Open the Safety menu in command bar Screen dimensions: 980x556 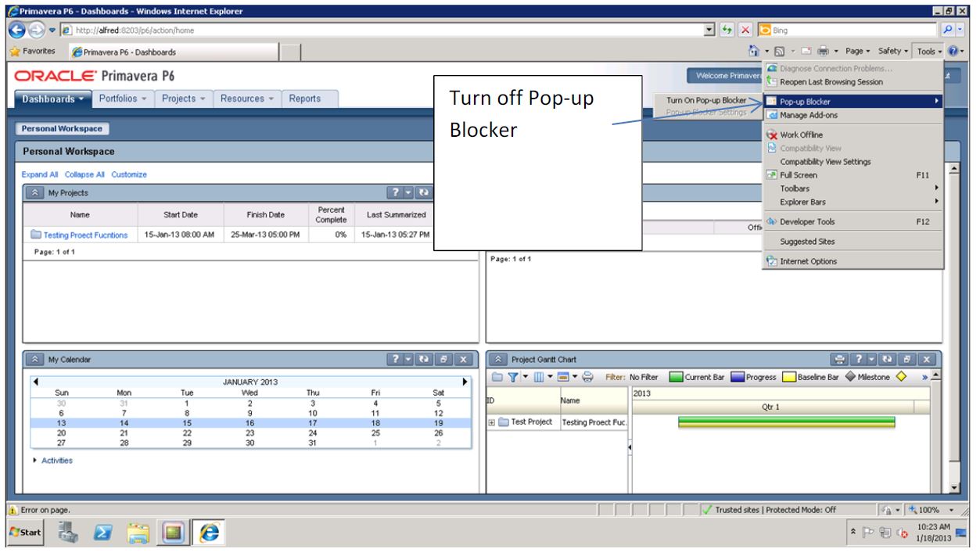(x=894, y=52)
